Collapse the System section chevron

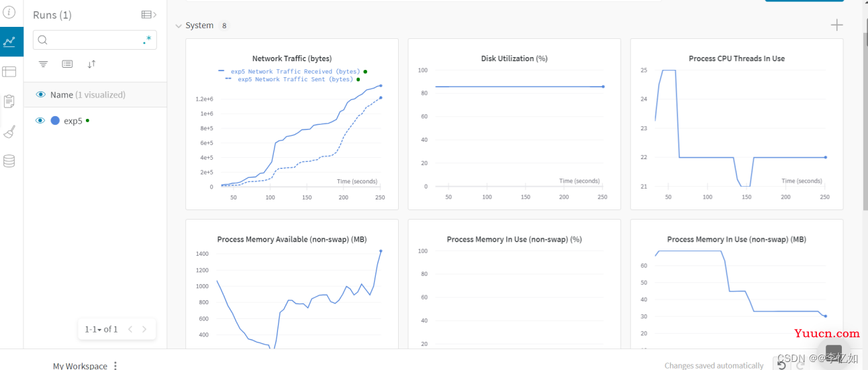(x=179, y=26)
